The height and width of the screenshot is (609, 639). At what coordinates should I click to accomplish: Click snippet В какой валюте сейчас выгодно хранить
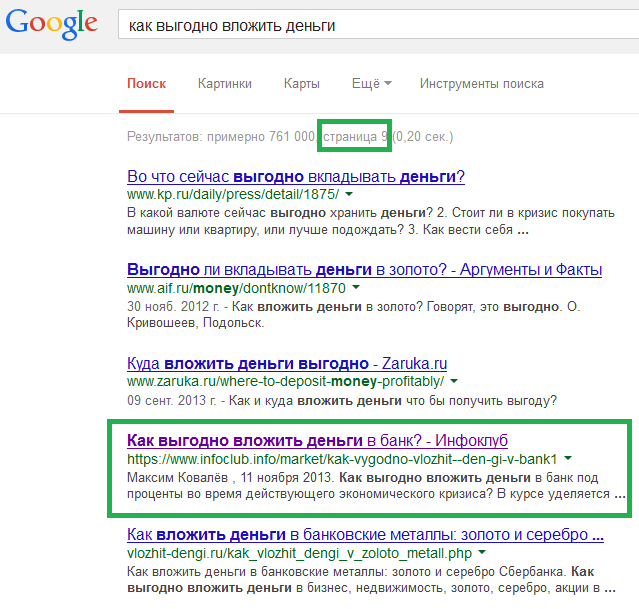point(371,221)
